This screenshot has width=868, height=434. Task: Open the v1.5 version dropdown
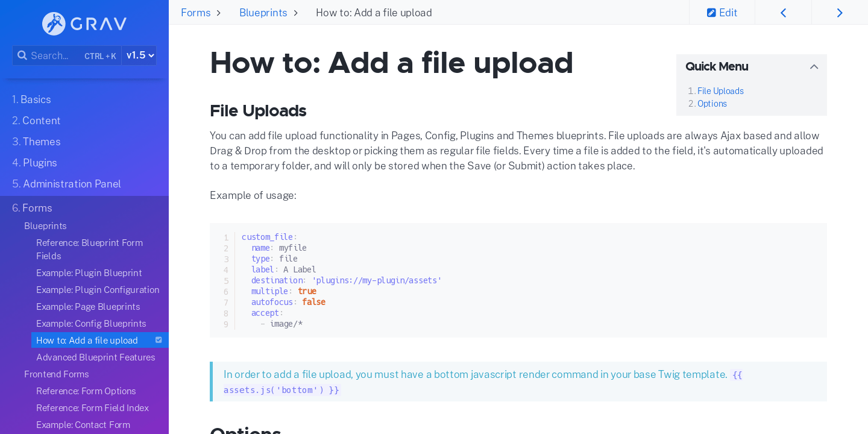139,55
